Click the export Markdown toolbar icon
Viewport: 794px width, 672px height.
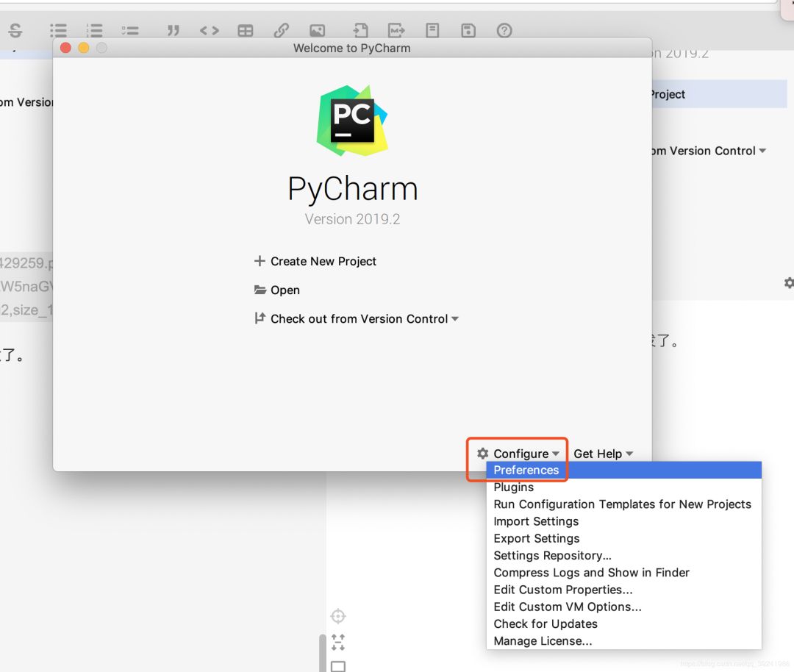click(396, 30)
